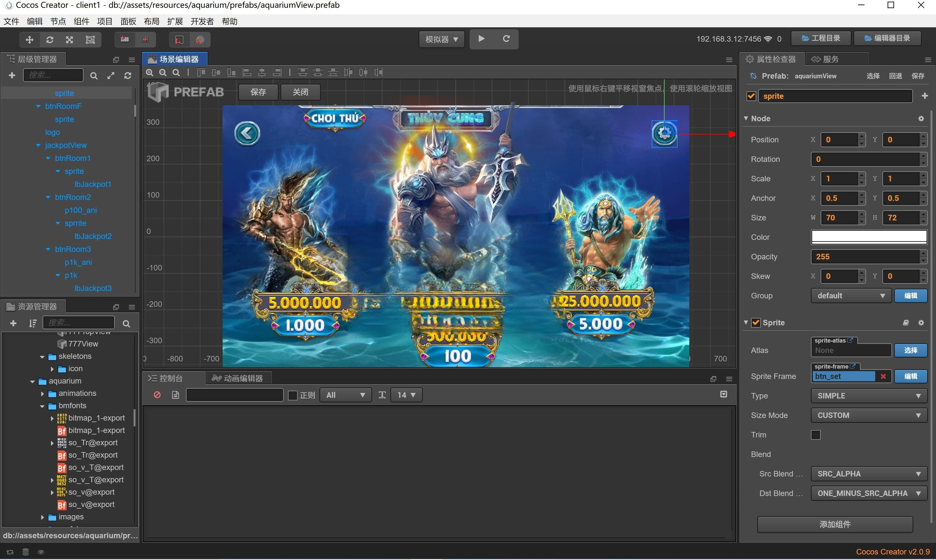Remove the btn_set sprite frame
936x560 pixels.
(883, 377)
